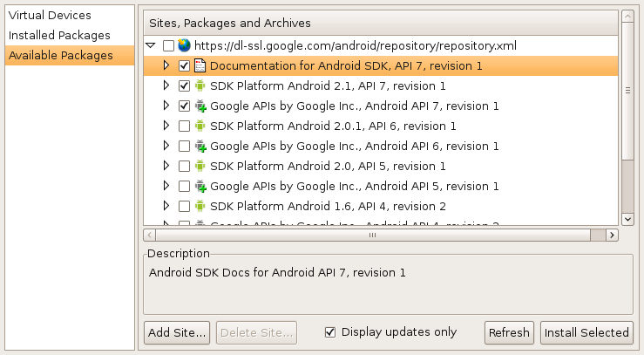Click the horizontal scrollbar right arrow

point(612,235)
